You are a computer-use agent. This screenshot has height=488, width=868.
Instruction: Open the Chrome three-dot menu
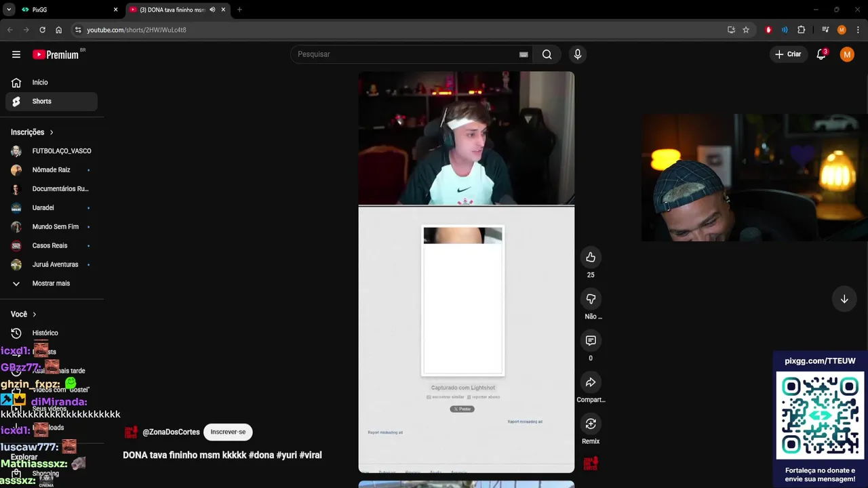(858, 30)
